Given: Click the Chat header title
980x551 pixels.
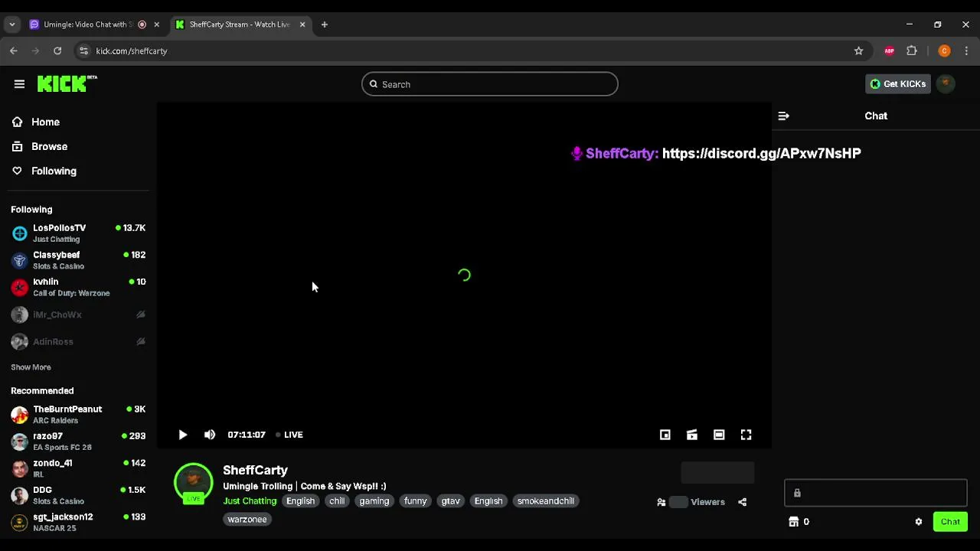Looking at the screenshot, I should coord(876,116).
